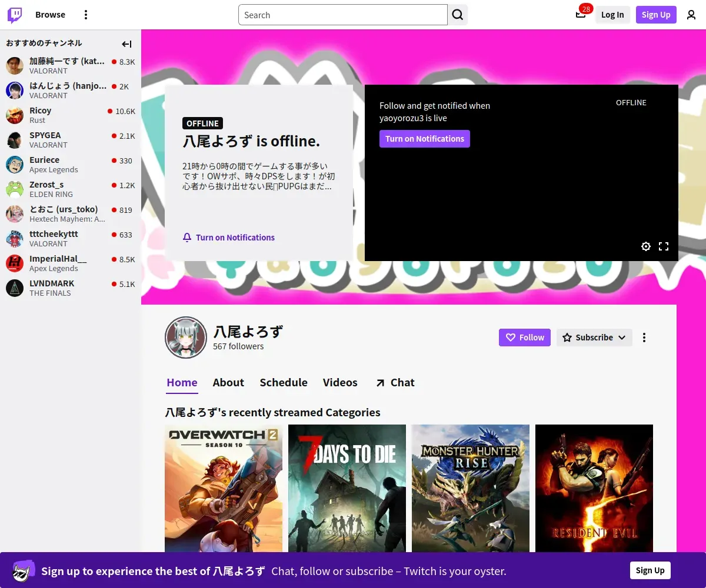Click ELDEN RING category under Zerost_s
The height and width of the screenshot is (588, 706).
51,195
